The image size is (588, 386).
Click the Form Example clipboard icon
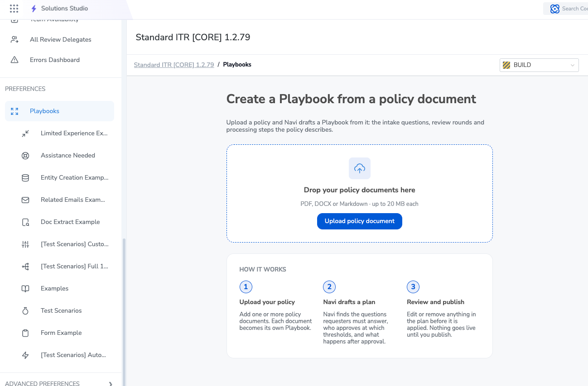pos(25,333)
